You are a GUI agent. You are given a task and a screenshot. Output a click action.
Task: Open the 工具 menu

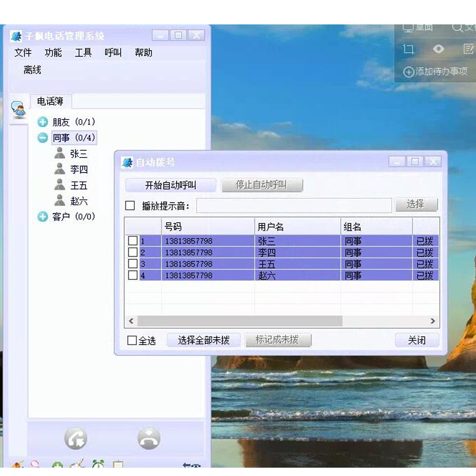[83, 52]
